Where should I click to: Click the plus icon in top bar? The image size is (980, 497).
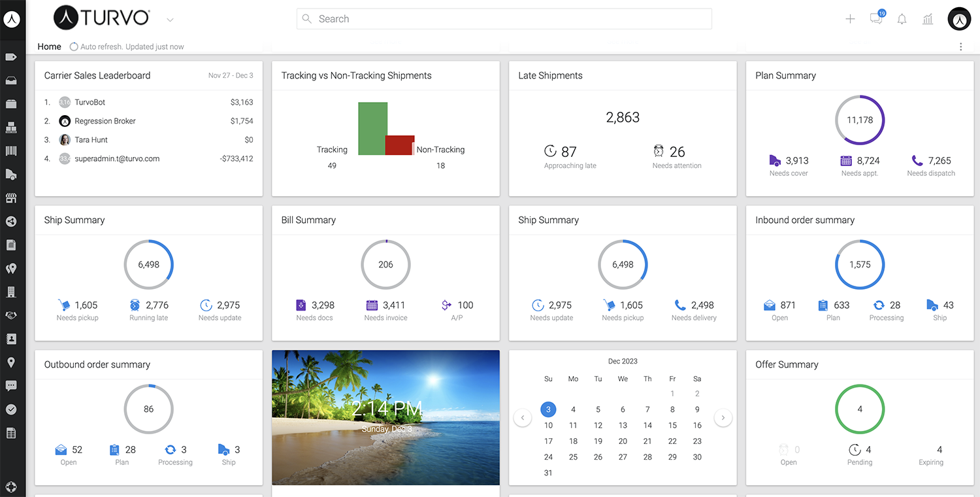[850, 19]
